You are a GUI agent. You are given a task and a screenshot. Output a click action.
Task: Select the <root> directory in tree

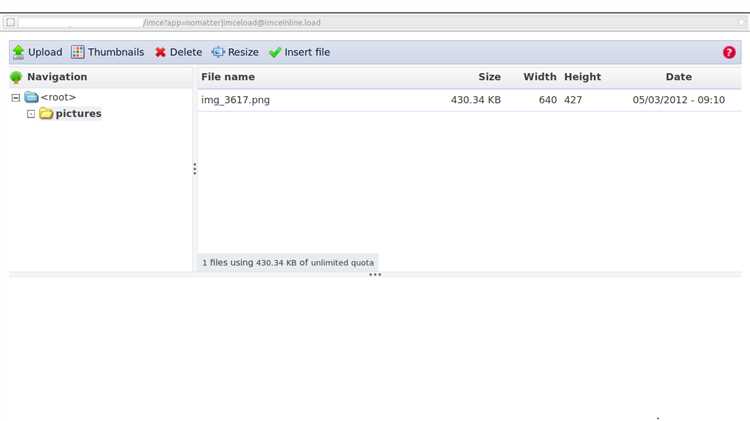(58, 97)
